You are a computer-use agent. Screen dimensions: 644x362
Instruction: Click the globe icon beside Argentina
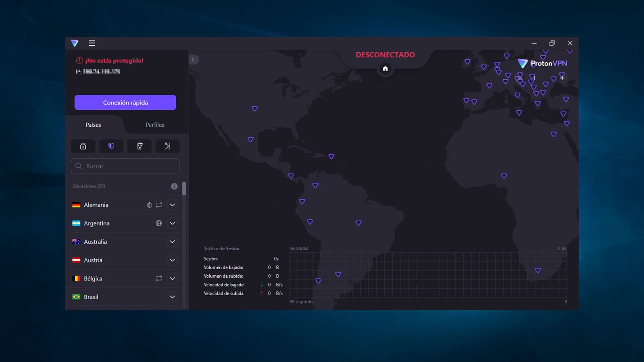click(x=159, y=223)
